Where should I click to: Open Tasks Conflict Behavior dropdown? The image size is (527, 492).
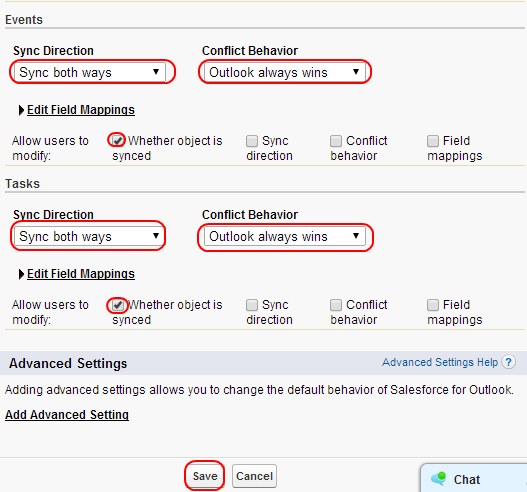285,236
